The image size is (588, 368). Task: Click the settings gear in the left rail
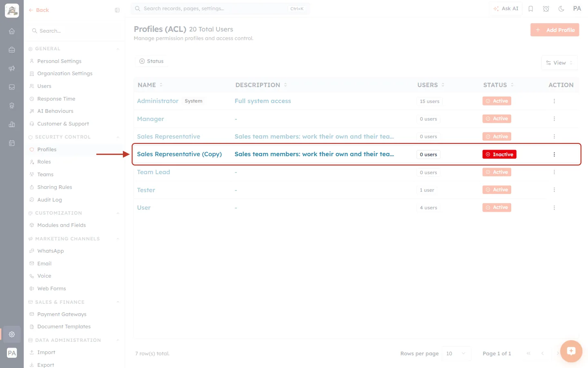click(12, 334)
